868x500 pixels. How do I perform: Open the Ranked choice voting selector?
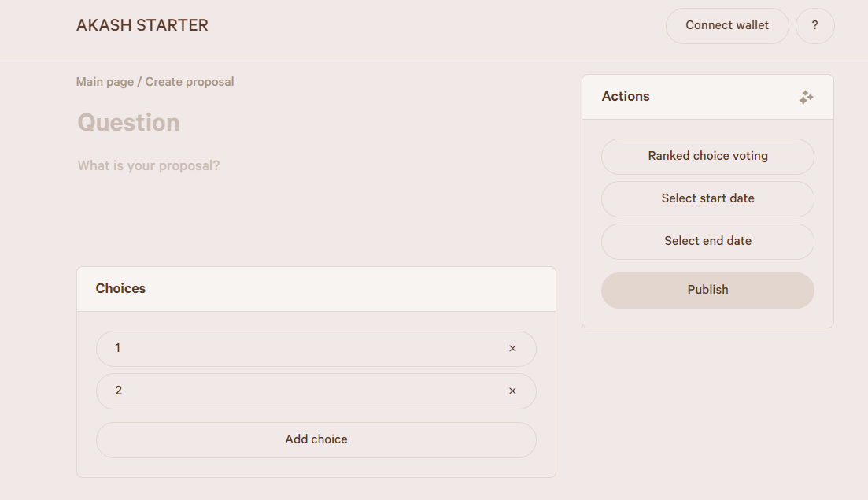[707, 156]
